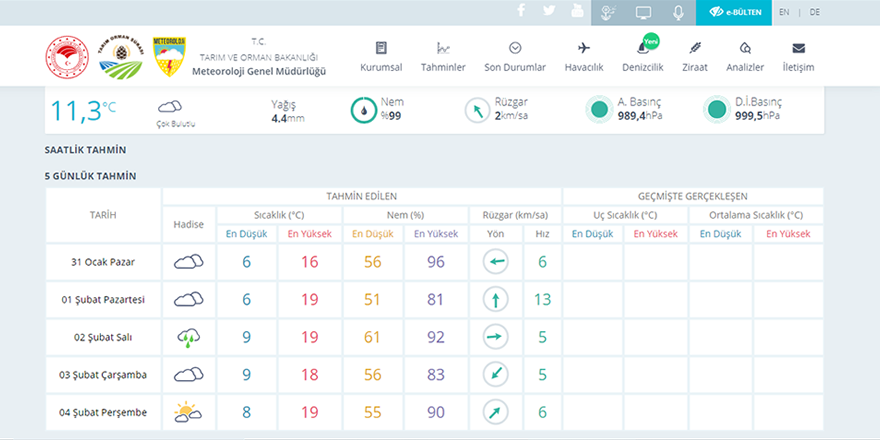
Task: Open the Havacılık menu
Action: [x=584, y=57]
